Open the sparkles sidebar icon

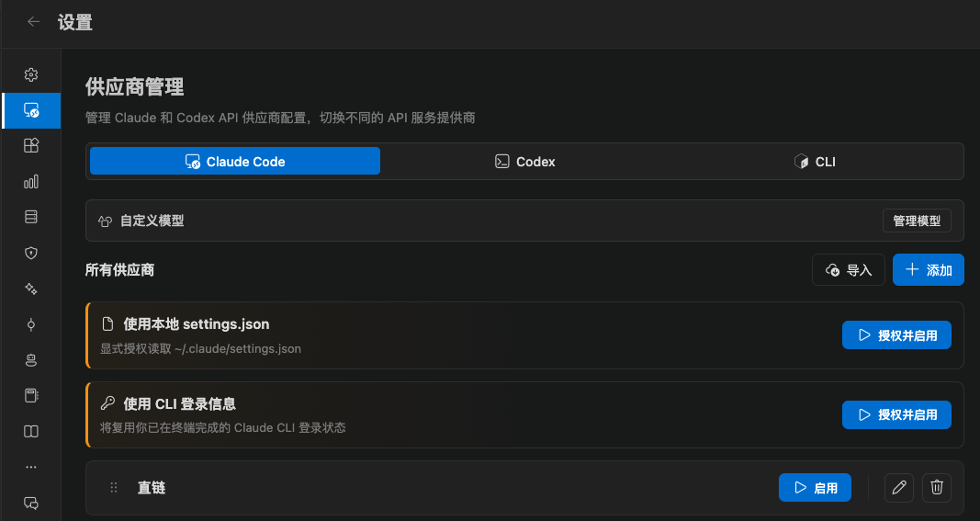click(31, 289)
